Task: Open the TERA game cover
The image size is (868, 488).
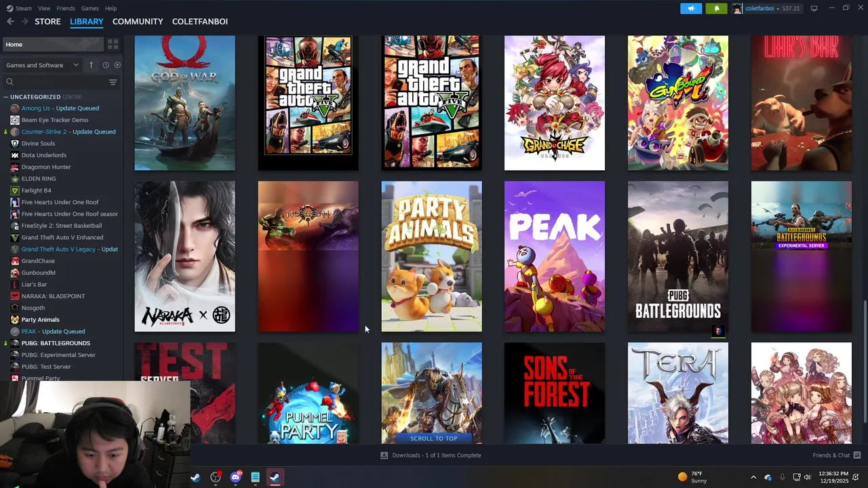Action: (678, 393)
